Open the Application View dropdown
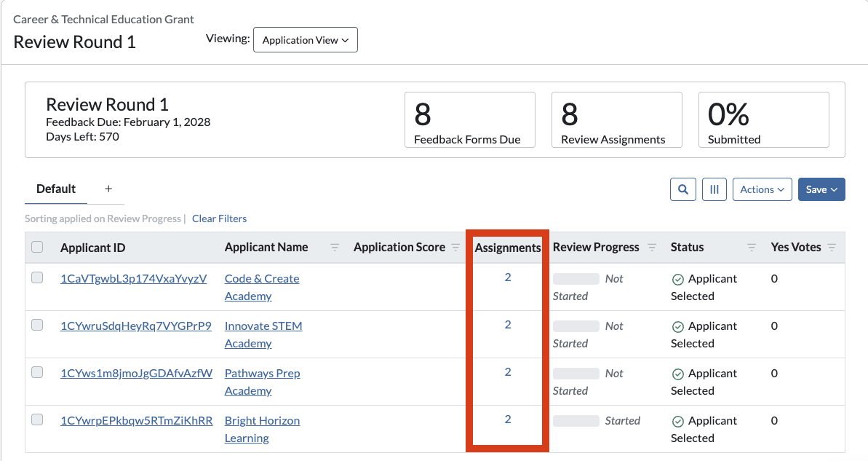Image resolution: width=868 pixels, height=461 pixels. point(306,40)
